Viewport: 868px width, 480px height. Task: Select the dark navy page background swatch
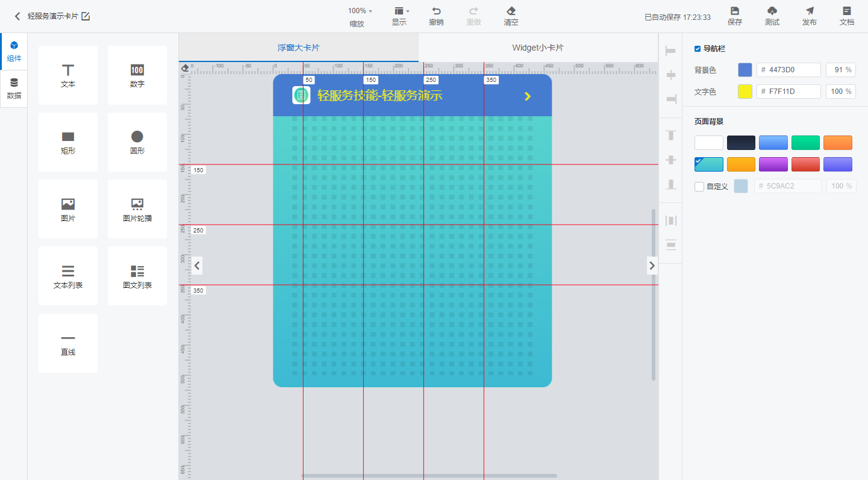coord(741,143)
